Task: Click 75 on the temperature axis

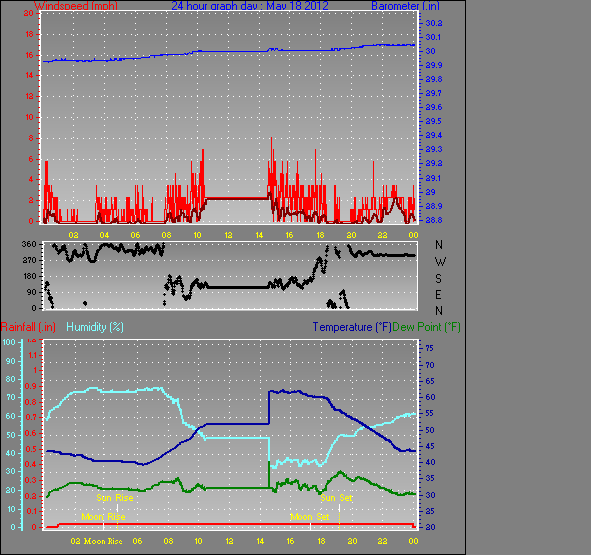Action: [430, 348]
